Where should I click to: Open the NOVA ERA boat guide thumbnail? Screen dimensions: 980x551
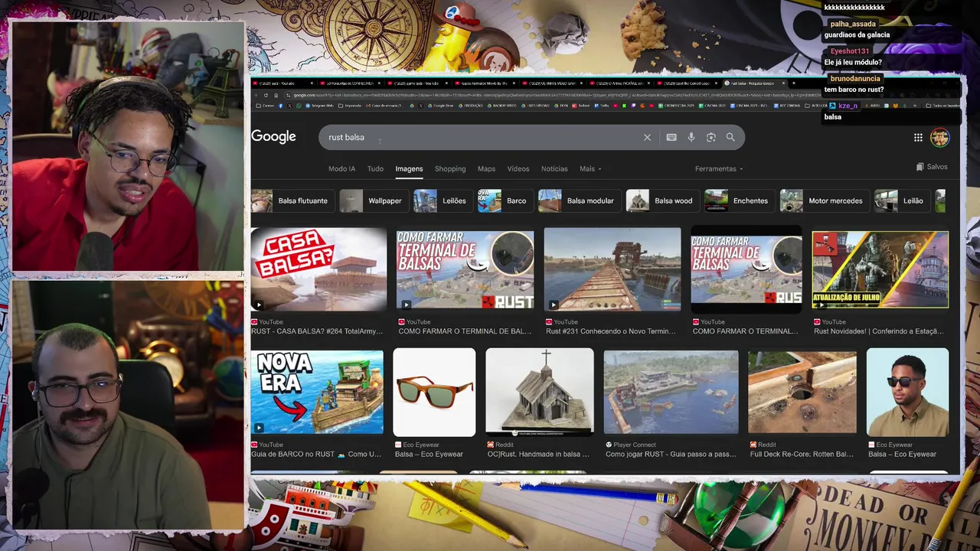(x=317, y=393)
